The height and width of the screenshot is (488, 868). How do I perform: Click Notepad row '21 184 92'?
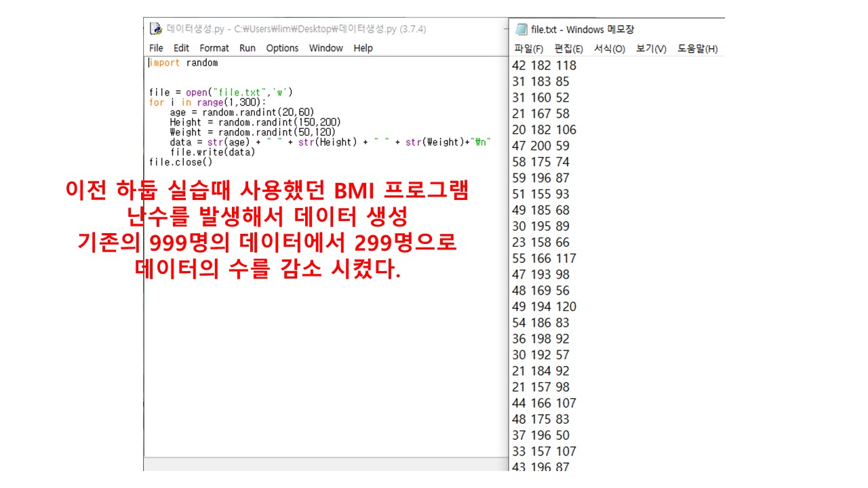(540, 371)
